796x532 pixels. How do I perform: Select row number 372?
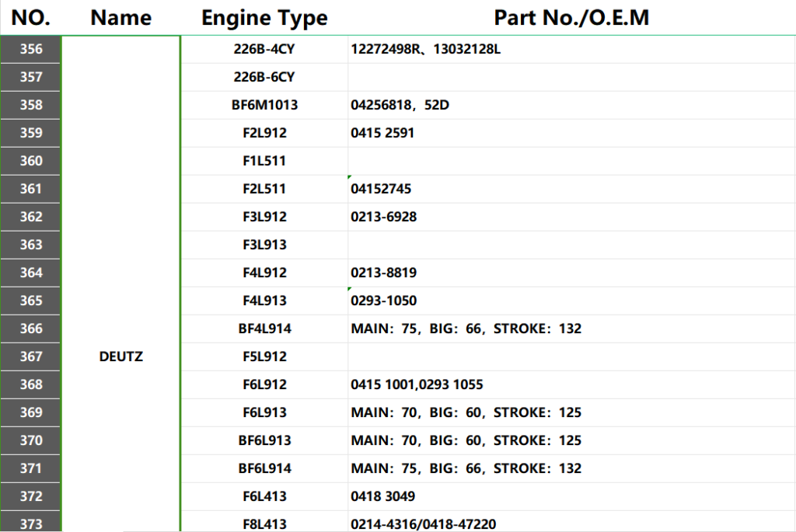[x=31, y=496]
